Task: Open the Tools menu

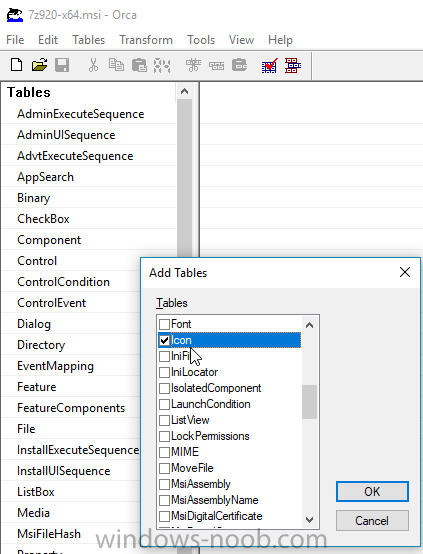Action: pyautogui.click(x=201, y=40)
